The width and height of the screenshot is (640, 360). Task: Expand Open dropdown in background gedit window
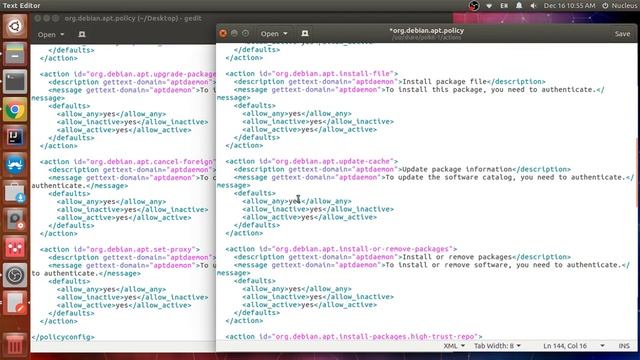coord(51,35)
